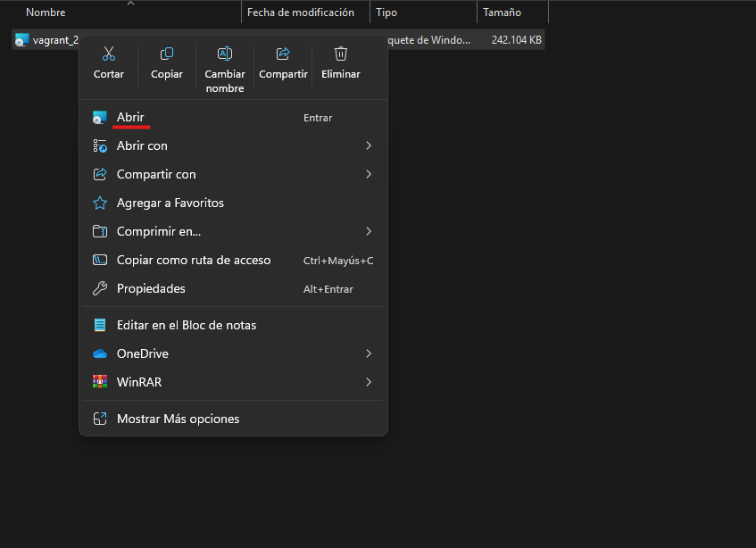Click the Cortar scissors icon
The image size is (756, 548).
(x=109, y=54)
